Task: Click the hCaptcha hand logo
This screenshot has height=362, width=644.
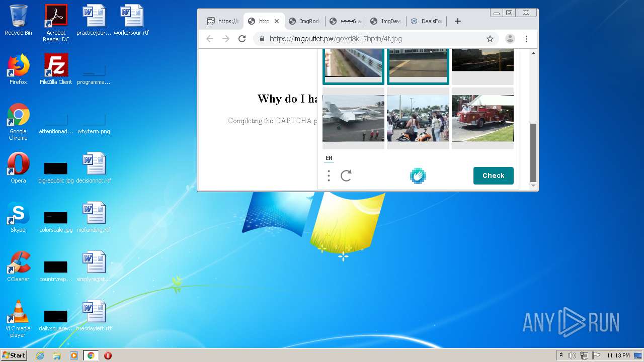Action: pos(418,175)
